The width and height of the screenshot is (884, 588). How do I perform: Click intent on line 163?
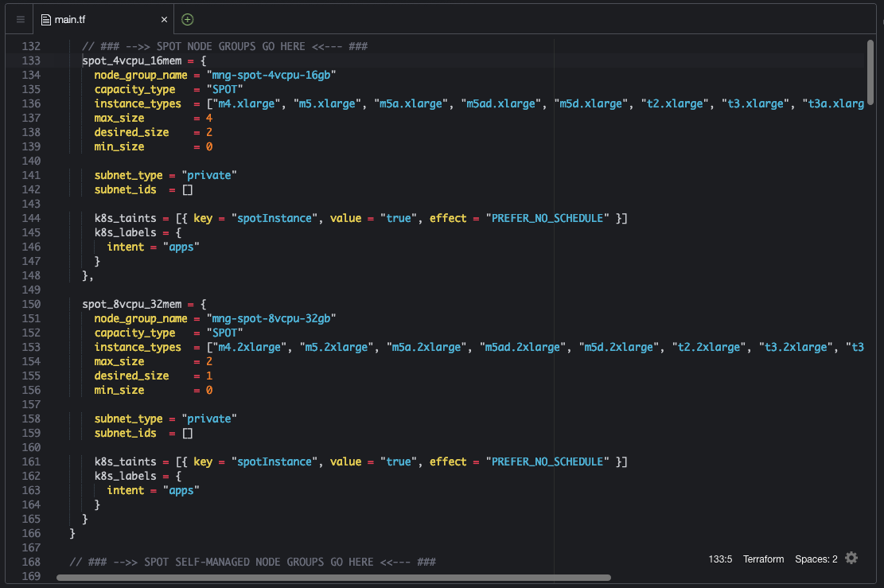point(125,490)
